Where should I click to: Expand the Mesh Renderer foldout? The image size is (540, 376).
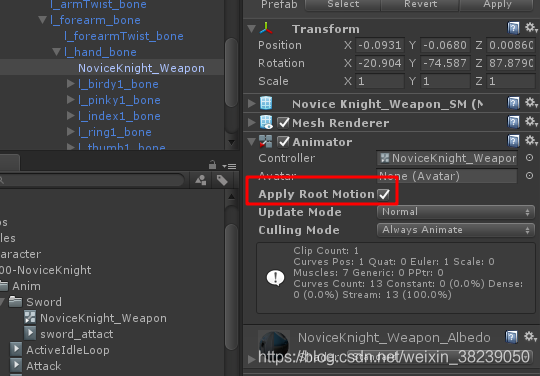[252, 122]
